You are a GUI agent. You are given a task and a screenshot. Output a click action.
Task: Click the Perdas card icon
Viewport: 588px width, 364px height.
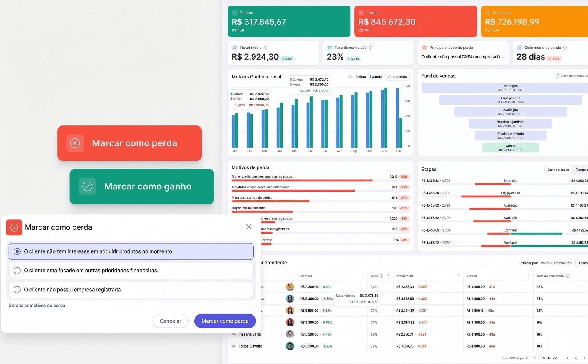[361, 12]
